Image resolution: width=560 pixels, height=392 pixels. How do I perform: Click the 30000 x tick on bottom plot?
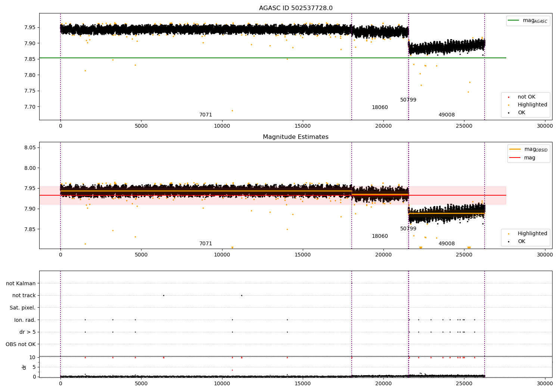pos(545,383)
